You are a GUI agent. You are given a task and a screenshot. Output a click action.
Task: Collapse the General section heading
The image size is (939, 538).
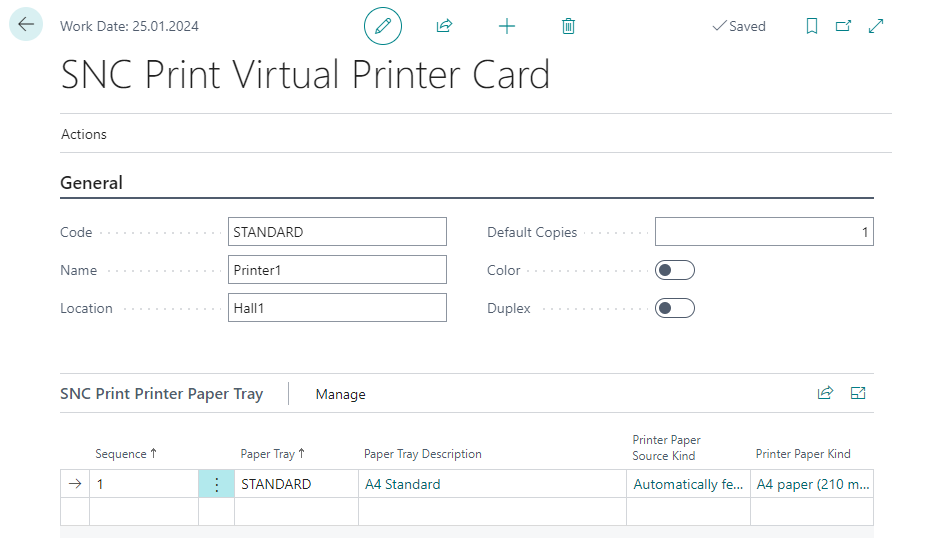(92, 183)
